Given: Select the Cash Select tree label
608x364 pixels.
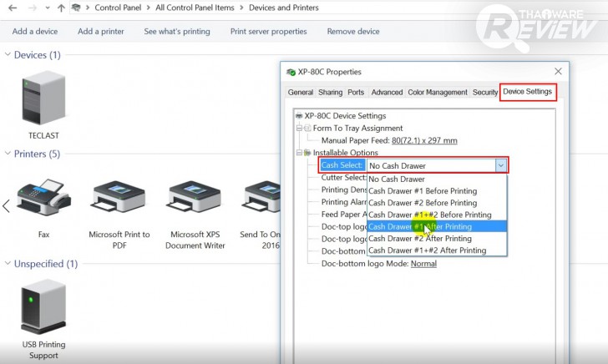Looking at the screenshot, I should tap(342, 165).
